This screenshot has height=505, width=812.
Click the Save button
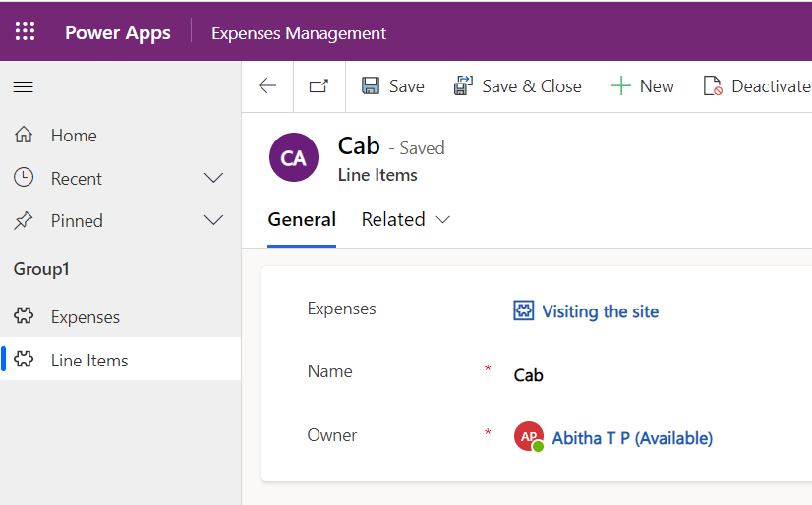[393, 86]
